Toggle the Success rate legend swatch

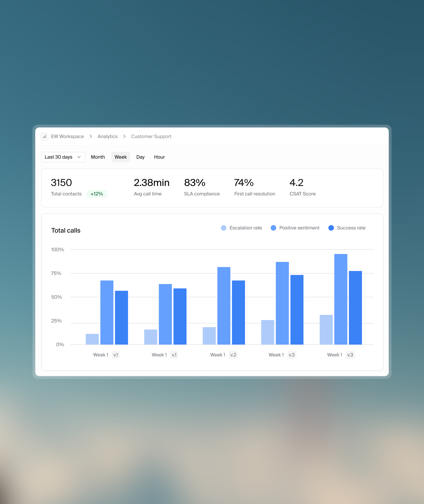[331, 228]
